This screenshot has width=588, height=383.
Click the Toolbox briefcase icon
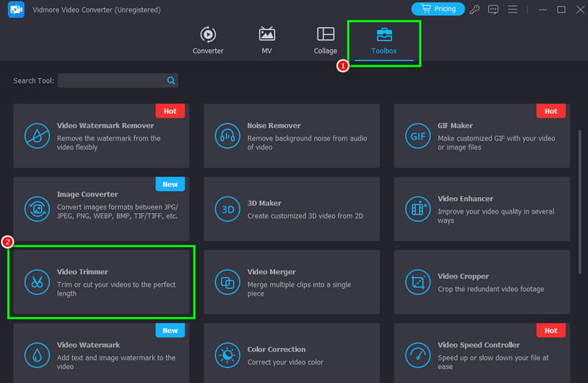point(384,35)
